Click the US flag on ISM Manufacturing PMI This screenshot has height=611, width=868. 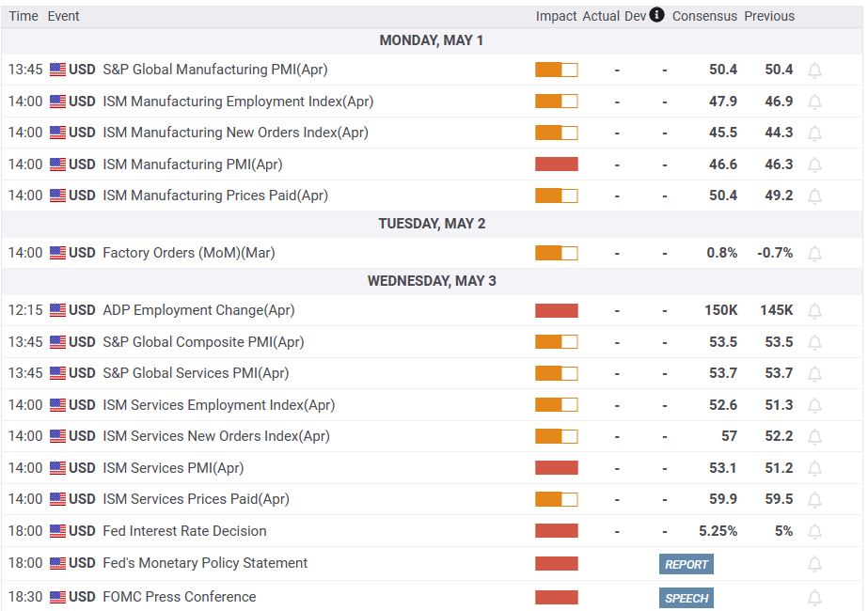coord(58,164)
